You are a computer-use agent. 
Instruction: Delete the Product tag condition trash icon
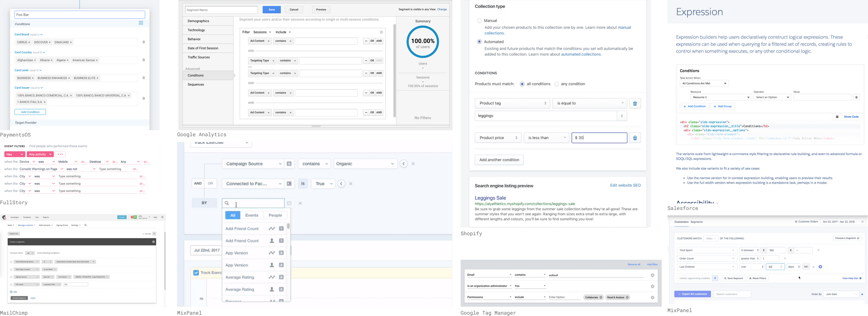pos(635,103)
